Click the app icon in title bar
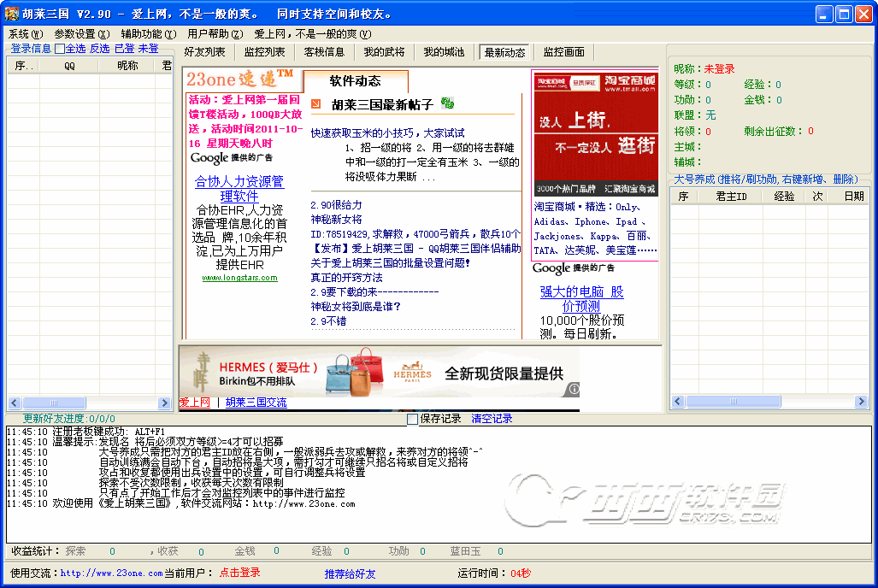 pos(11,14)
